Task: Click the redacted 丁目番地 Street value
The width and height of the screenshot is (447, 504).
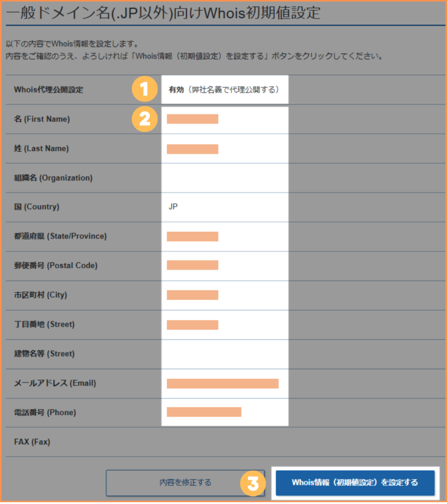Action: pos(192,325)
